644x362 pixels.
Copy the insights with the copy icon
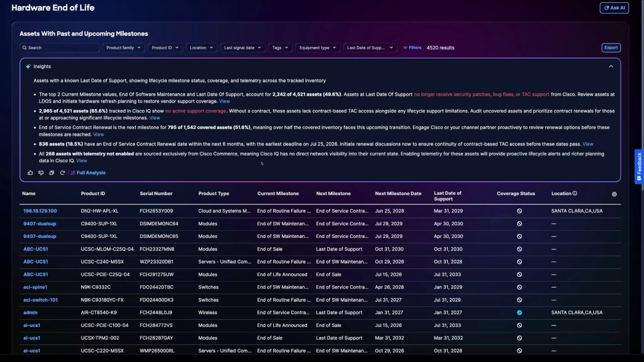tap(52, 173)
